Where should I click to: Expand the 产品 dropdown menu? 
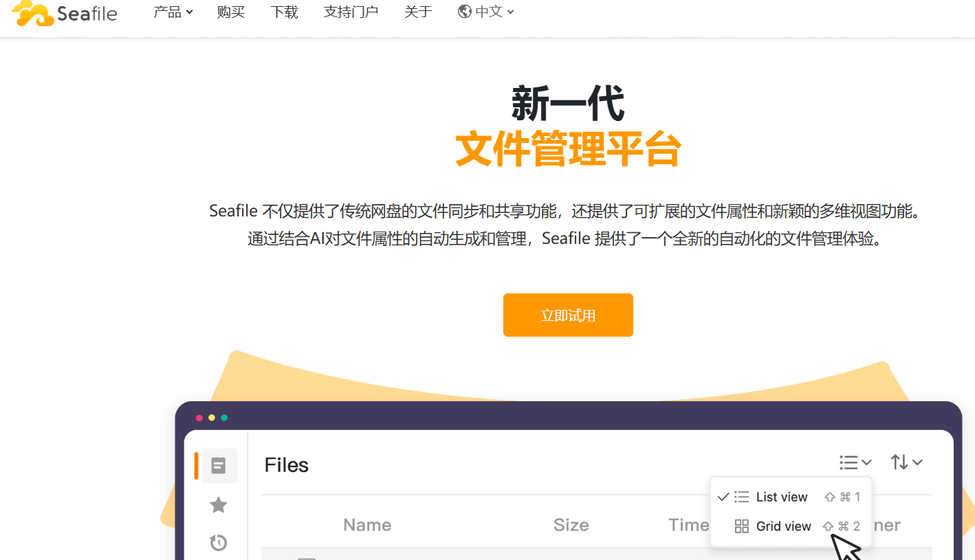tap(173, 12)
